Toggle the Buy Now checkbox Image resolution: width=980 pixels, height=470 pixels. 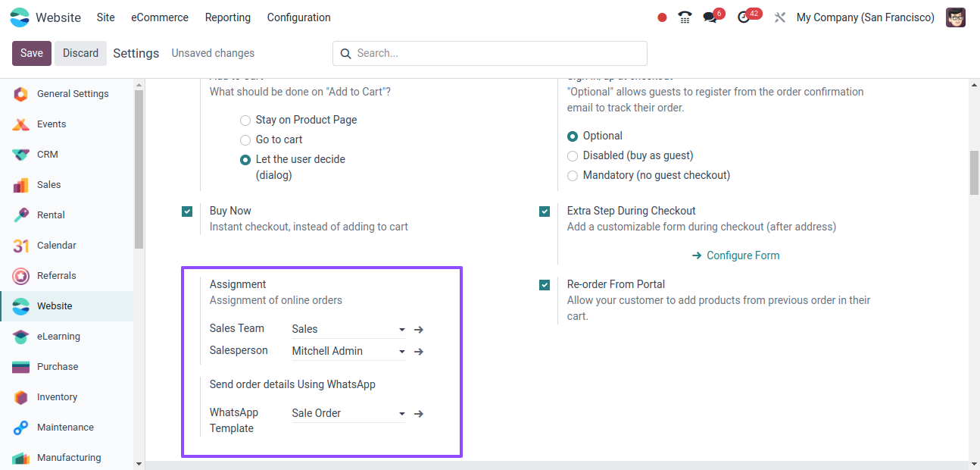187,211
